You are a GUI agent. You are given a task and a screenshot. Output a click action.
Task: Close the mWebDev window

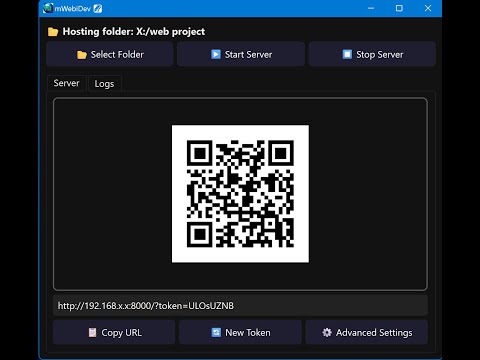click(428, 8)
